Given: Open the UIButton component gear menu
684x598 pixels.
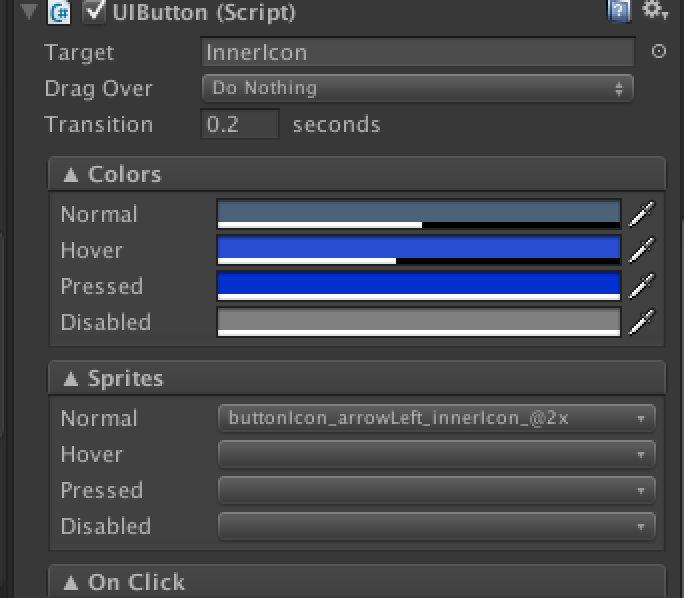Looking at the screenshot, I should (654, 11).
